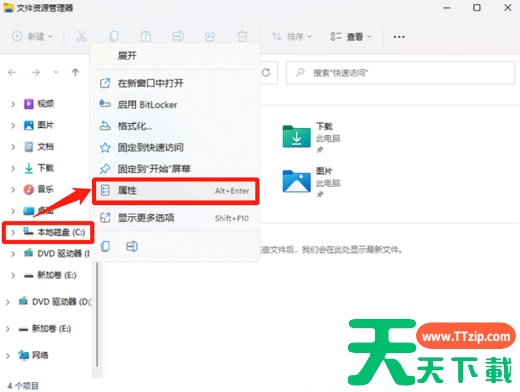Minimize the 文件资源管理器 window
Viewport: 520px width, 392px height.
[447, 8]
